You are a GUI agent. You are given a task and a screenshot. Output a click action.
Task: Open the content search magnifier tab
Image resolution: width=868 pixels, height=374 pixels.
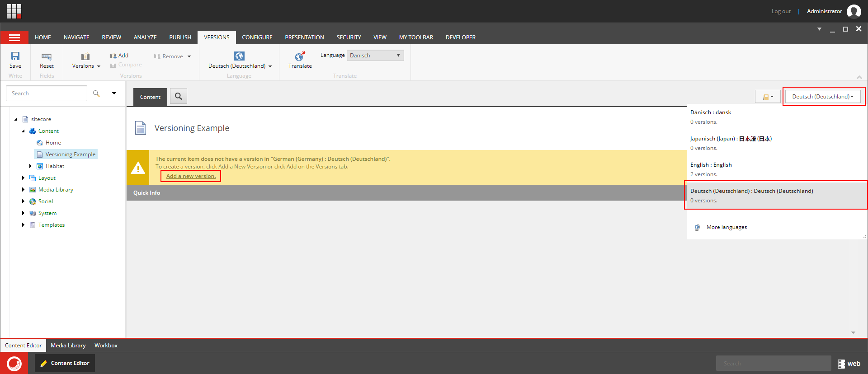[x=179, y=96]
